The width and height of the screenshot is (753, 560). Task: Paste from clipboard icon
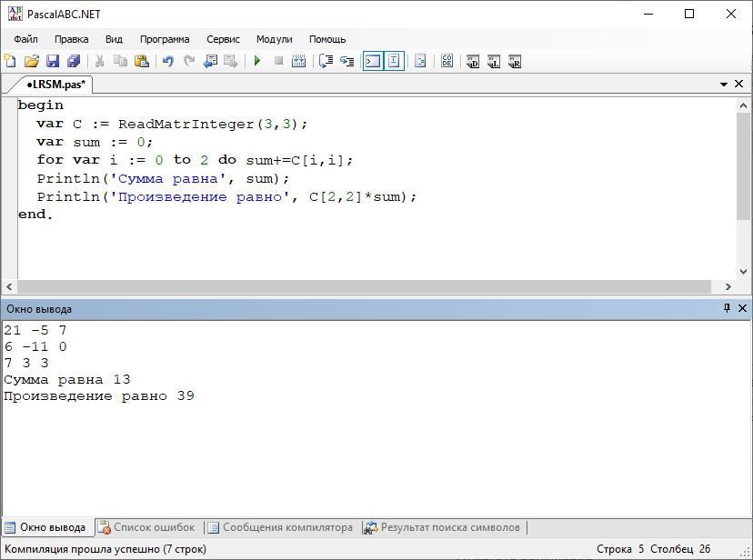click(141, 61)
